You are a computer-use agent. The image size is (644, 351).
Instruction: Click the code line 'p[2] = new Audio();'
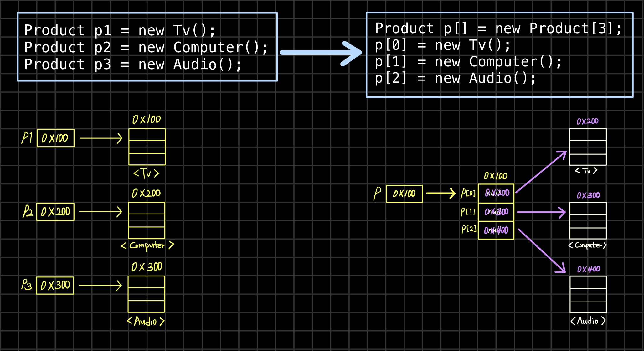[455, 78]
